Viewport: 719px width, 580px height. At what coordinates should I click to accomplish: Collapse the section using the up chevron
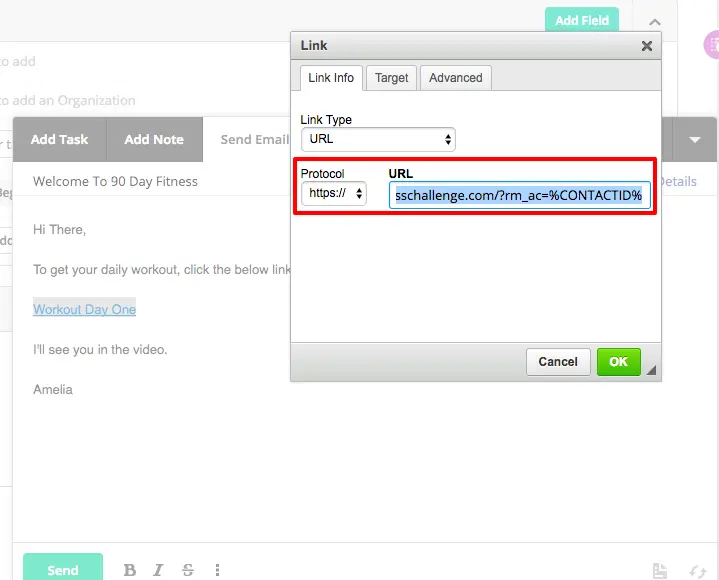click(x=654, y=21)
